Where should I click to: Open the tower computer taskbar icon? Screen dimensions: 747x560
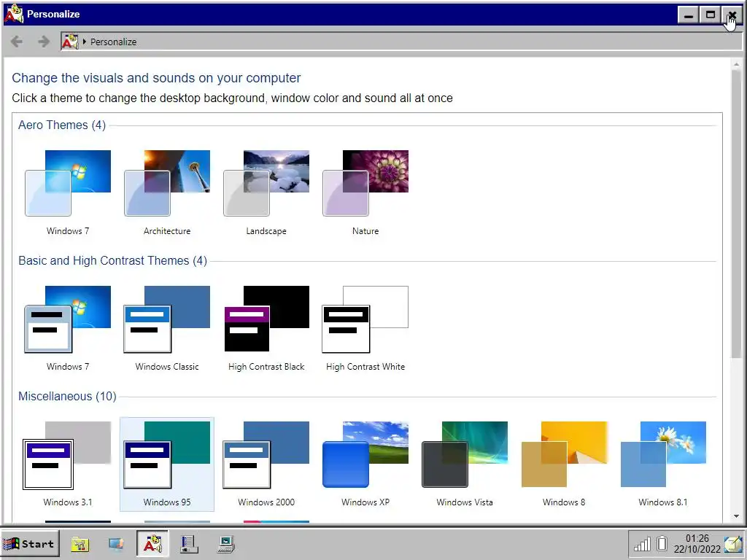(189, 544)
